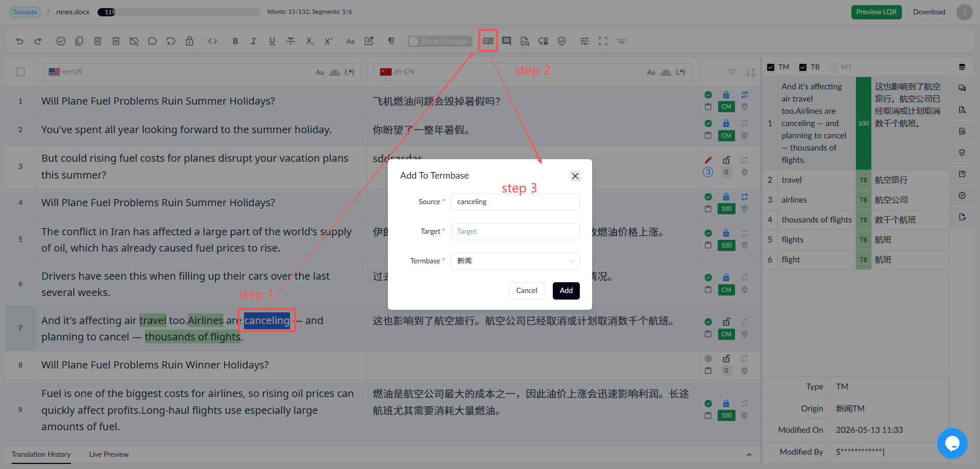This screenshot has width=980, height=469.
Task: Click the add-to-termbase open book icon
Action: [488, 41]
